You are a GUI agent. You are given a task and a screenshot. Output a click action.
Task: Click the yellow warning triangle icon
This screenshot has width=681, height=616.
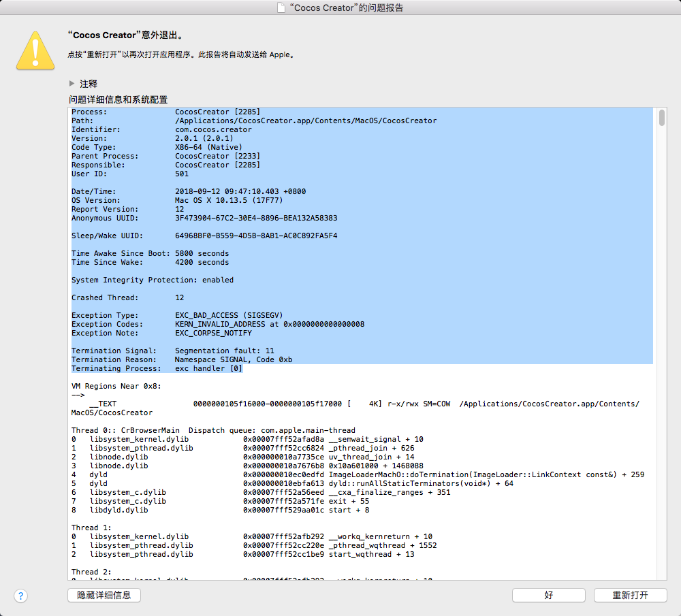tap(35, 50)
